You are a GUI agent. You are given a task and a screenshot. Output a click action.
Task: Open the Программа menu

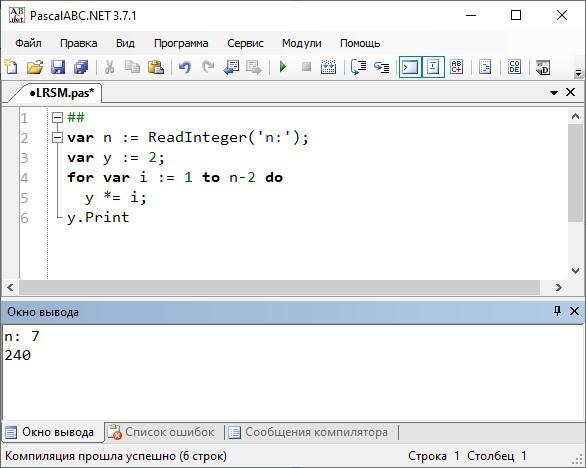point(181,43)
